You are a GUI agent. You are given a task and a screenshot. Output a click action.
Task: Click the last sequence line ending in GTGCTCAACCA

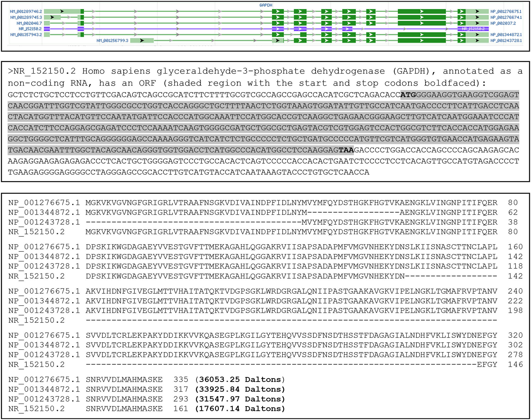(x=189, y=172)
